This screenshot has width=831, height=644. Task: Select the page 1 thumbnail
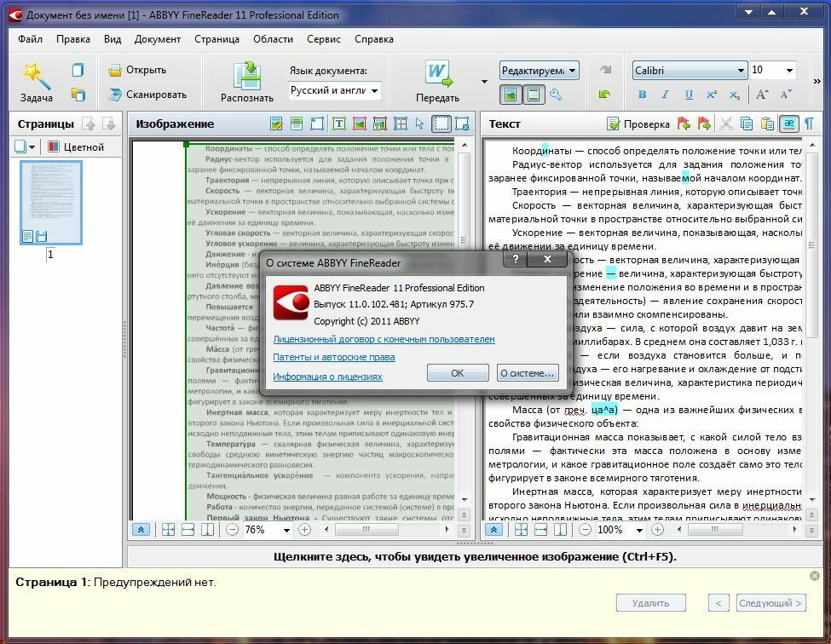[51, 202]
